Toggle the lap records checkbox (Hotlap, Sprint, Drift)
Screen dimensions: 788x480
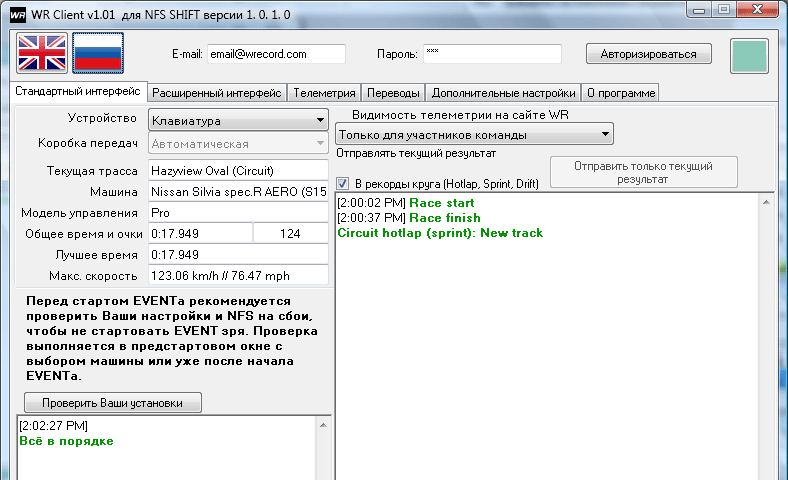343,184
